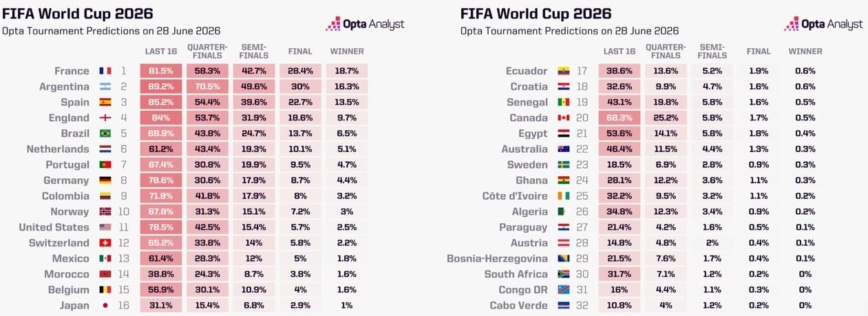Click the Switzerland flag icon
Viewport: 868px width, 316px height.
pyautogui.click(x=105, y=243)
